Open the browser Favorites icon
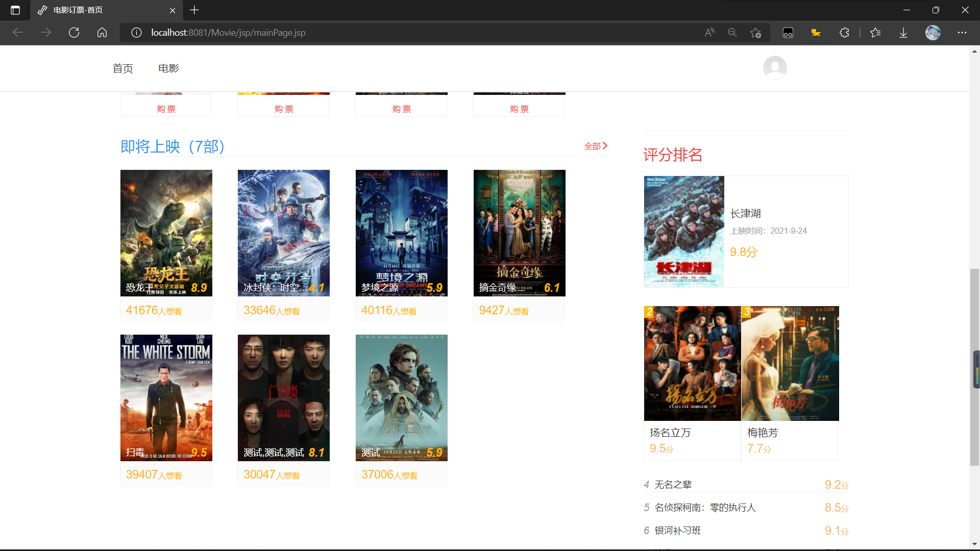Screen dimensions: 980x551 (875, 32)
